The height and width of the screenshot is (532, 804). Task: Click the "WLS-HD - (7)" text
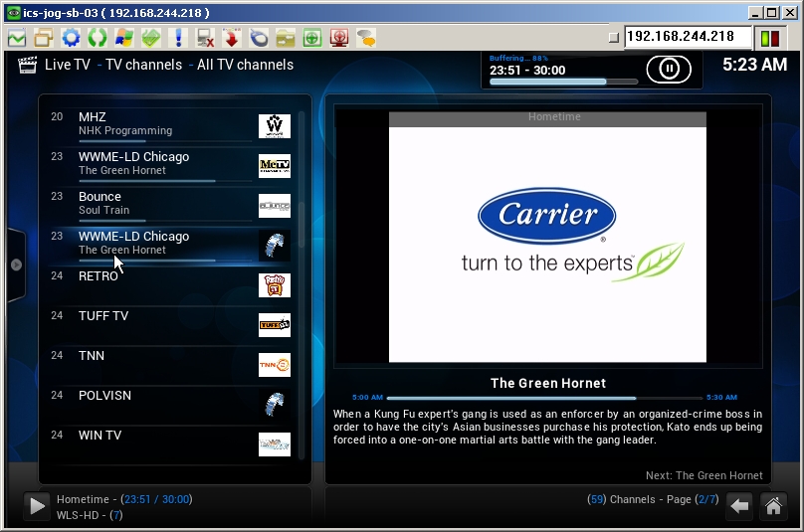(x=90, y=515)
